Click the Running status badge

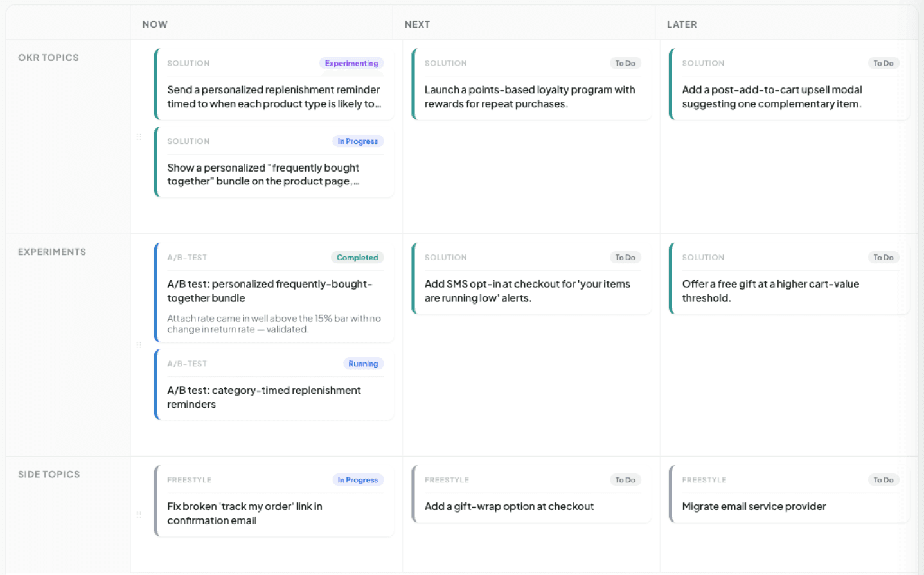(363, 364)
